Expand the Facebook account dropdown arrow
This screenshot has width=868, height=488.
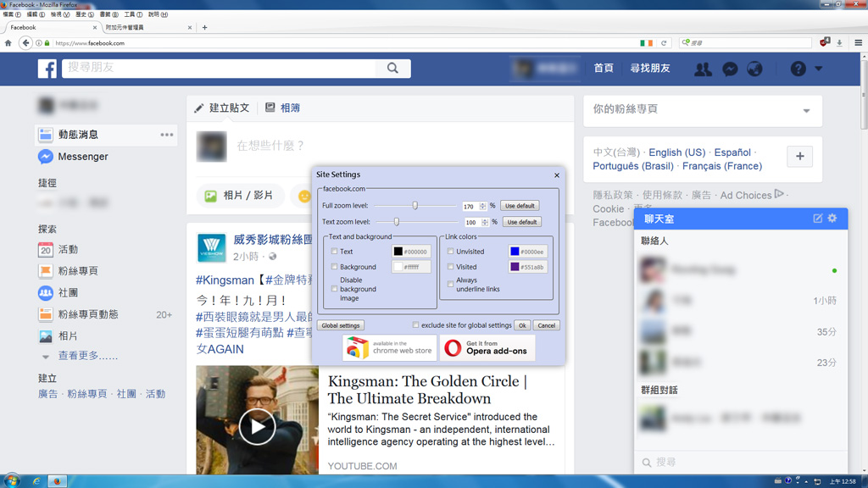(819, 69)
